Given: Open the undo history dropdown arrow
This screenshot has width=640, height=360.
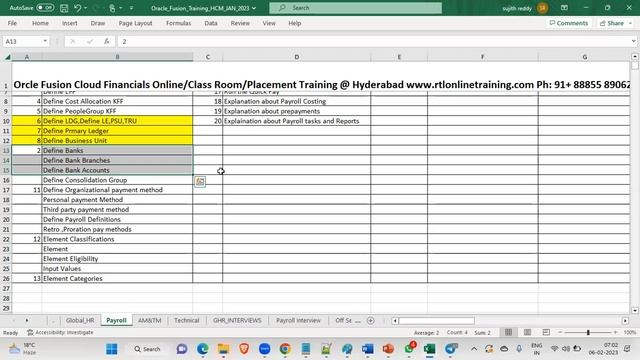Looking at the screenshot, I should click(85, 8).
